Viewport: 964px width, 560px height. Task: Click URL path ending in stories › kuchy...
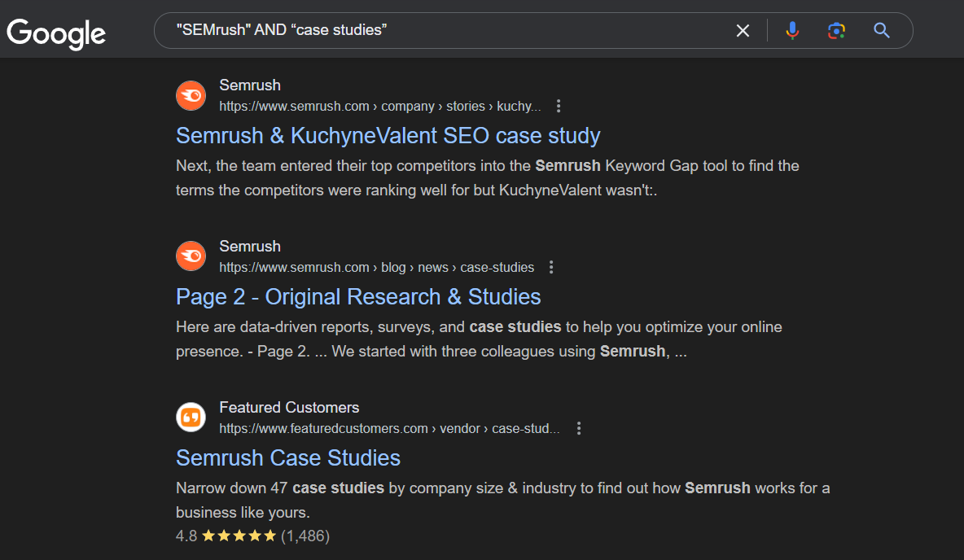point(380,106)
